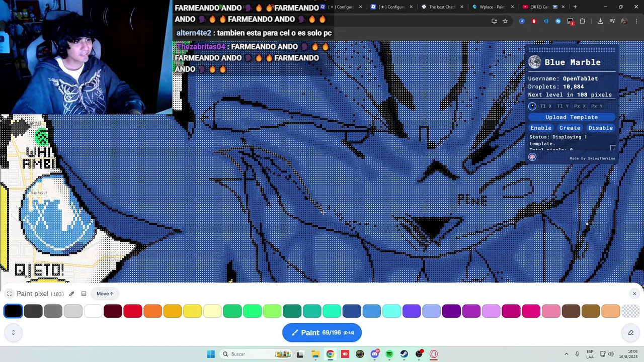
Task: Click the location pin coordinates icon
Action: pyautogui.click(x=532, y=106)
